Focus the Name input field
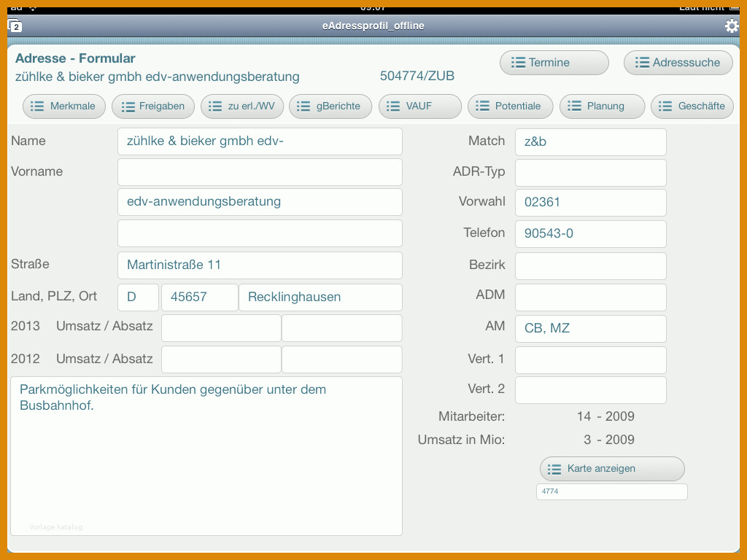 260,141
